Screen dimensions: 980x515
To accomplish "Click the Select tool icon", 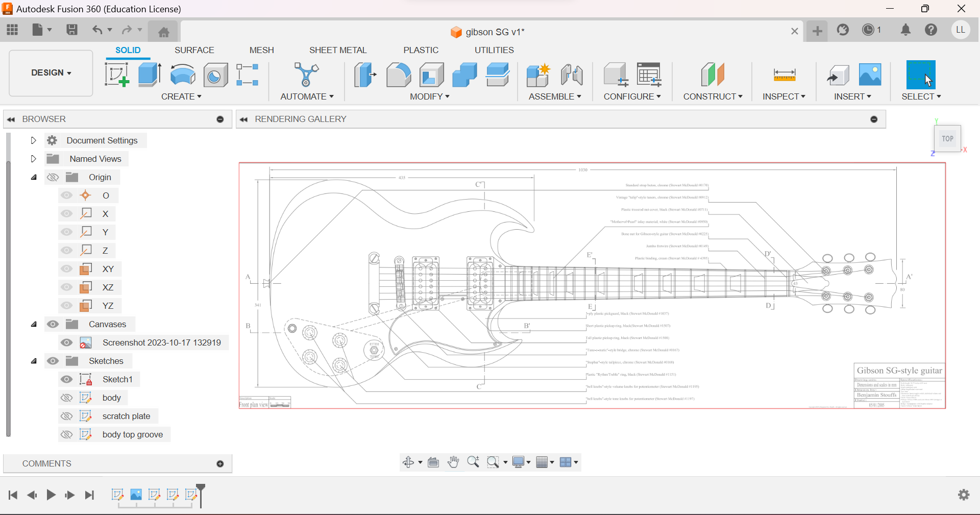I will click(x=921, y=75).
